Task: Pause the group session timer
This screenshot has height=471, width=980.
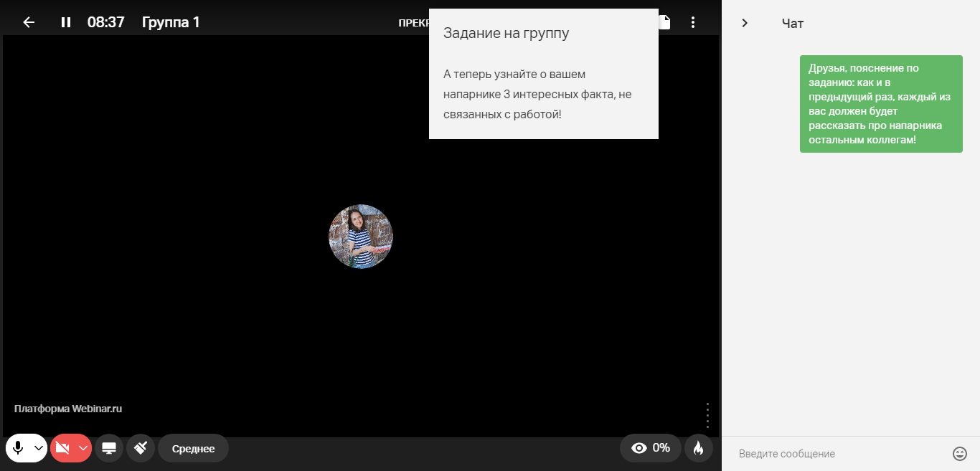Action: pos(66,22)
